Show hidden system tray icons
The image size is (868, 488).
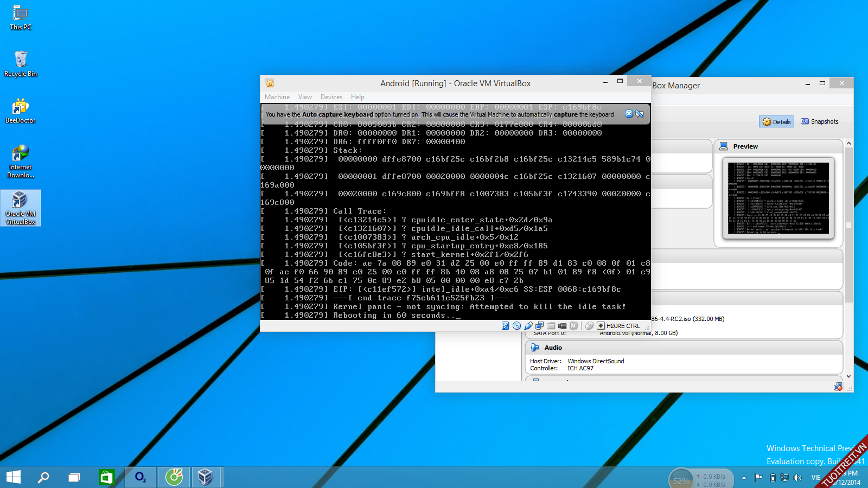pos(744,478)
